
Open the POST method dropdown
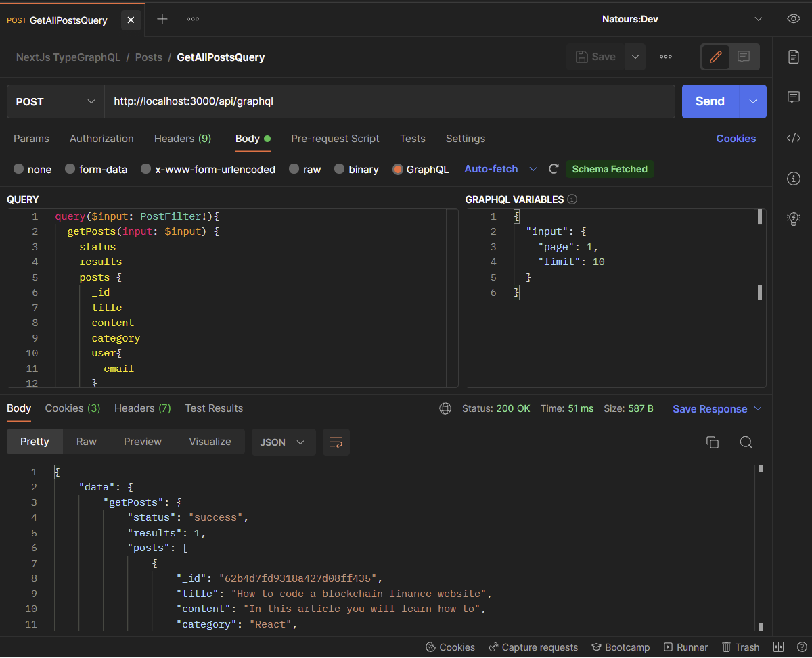point(55,101)
